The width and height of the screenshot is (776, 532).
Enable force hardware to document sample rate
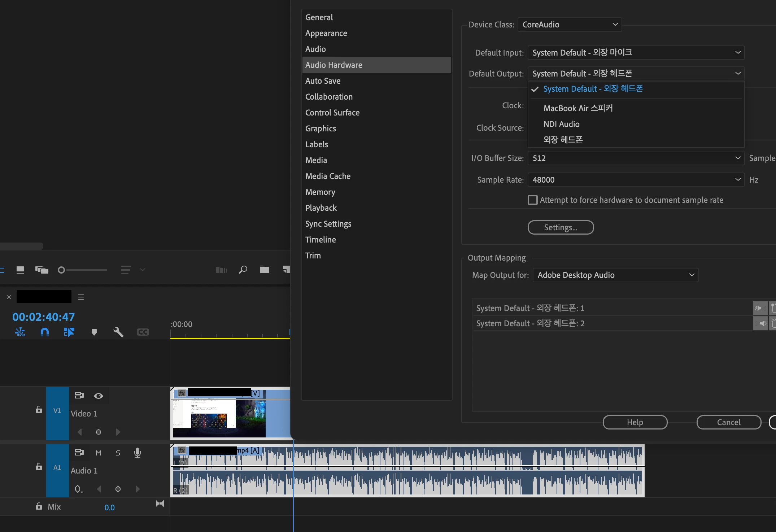(x=533, y=200)
